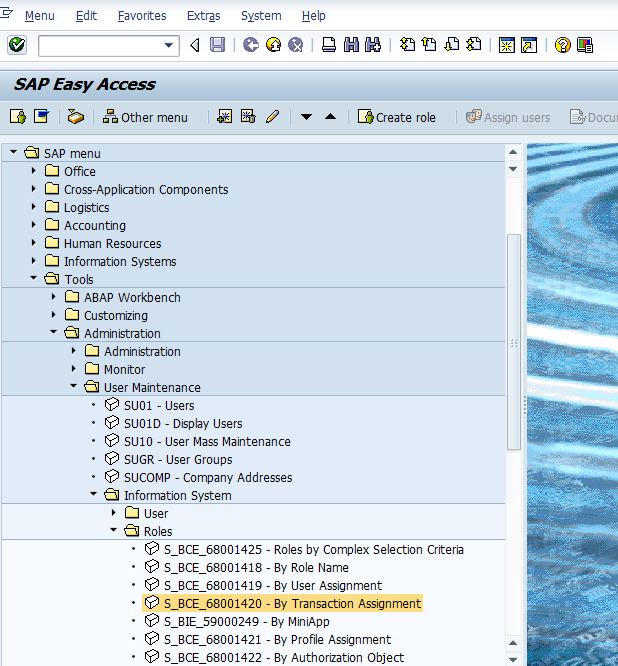This screenshot has height=666, width=618.
Task: Click the Find binoculars icon
Action: coord(351,45)
